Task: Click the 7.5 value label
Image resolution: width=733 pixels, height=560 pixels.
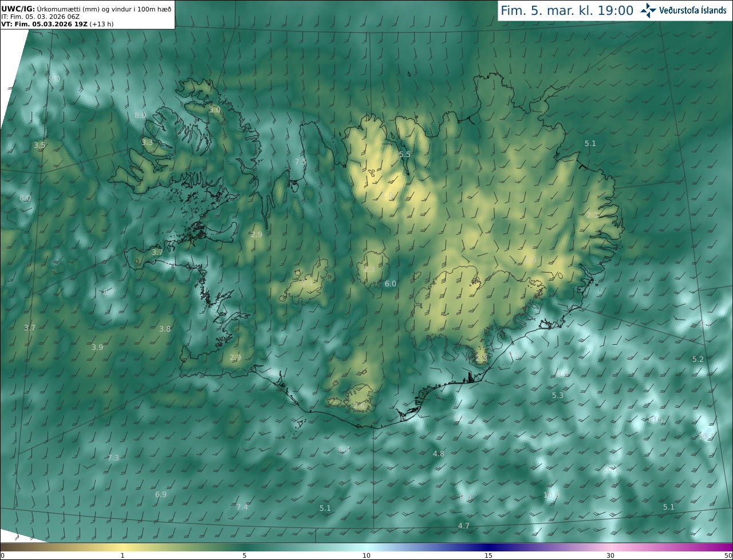Action: coord(300,162)
